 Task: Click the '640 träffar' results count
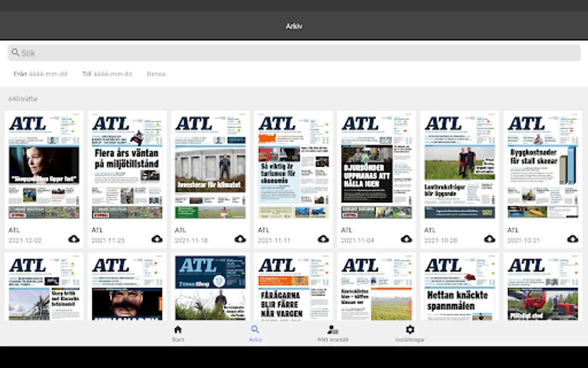(x=23, y=99)
